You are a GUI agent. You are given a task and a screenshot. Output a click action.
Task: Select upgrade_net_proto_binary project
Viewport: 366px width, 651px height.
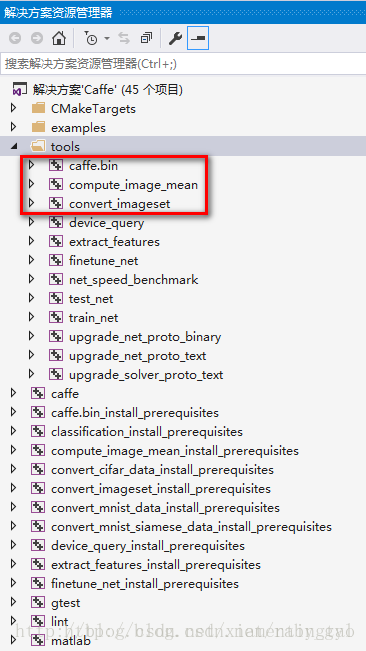click(145, 337)
